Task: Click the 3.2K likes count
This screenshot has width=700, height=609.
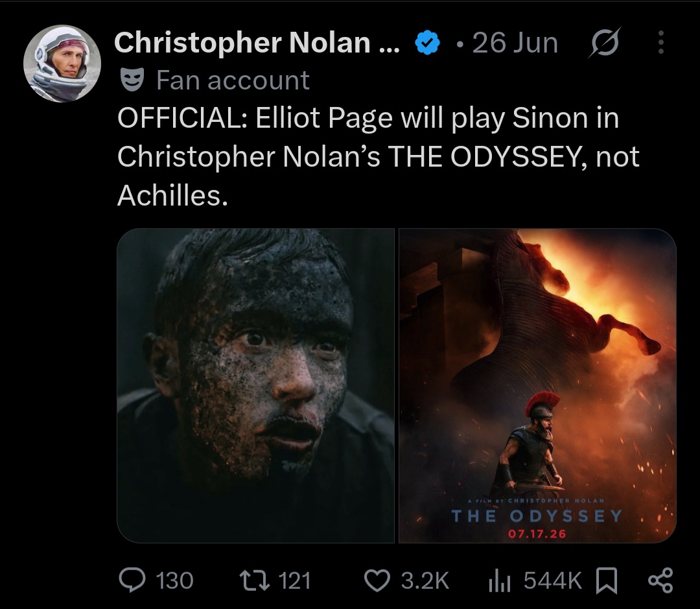Action: pos(424,580)
